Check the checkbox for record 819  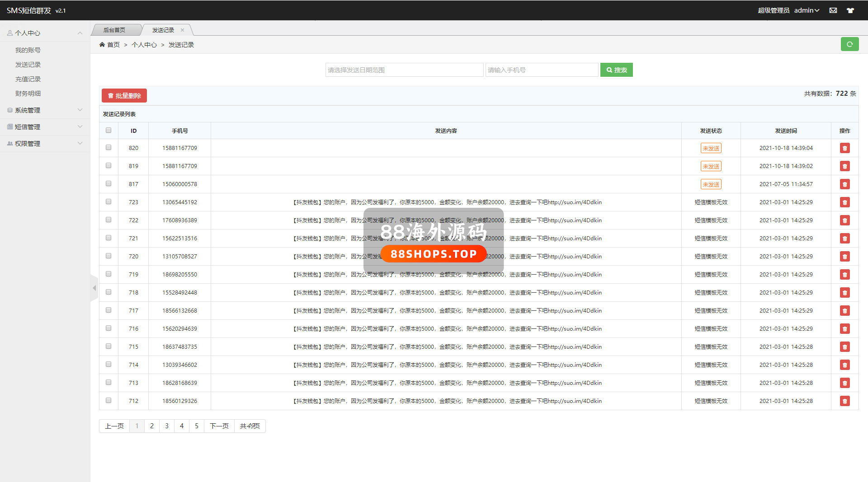click(x=108, y=166)
